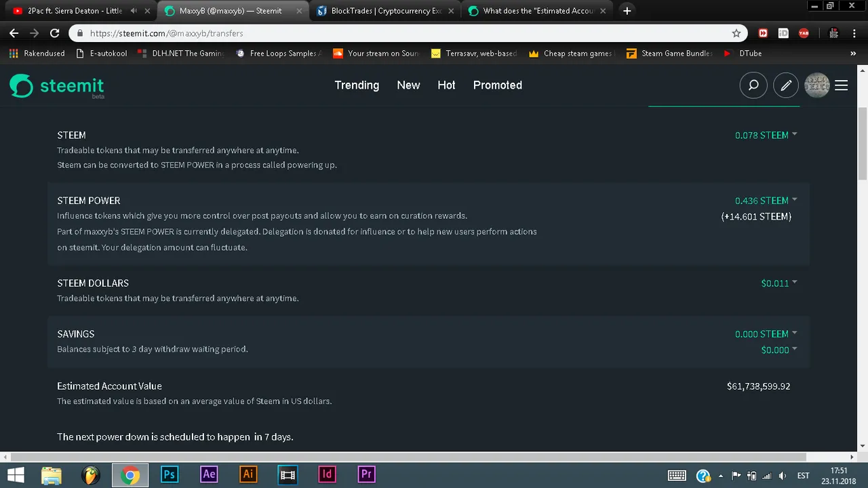This screenshot has height=488, width=868.
Task: Switch to the Trending tab
Action: [x=357, y=85]
